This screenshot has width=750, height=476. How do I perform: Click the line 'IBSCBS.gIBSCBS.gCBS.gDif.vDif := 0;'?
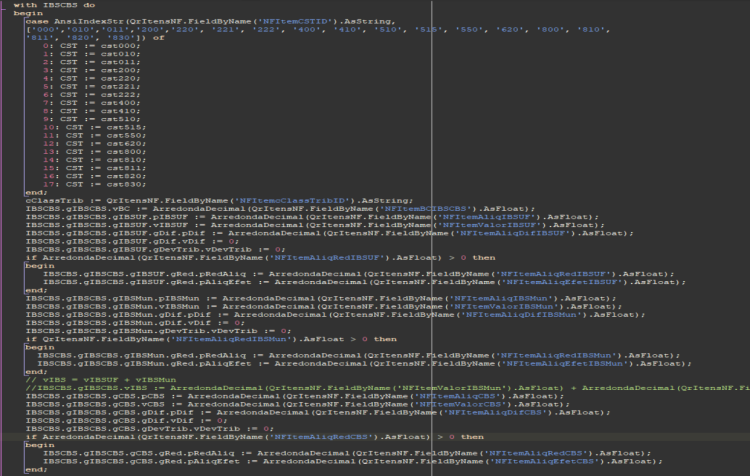[x=127, y=420]
